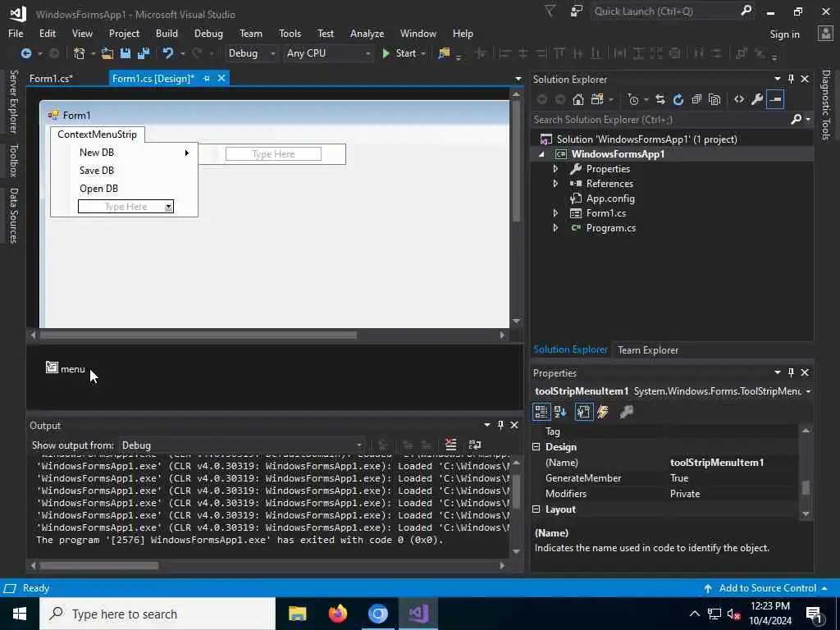Collapse the Design category in Properties
The height and width of the screenshot is (630, 840).
[536, 447]
